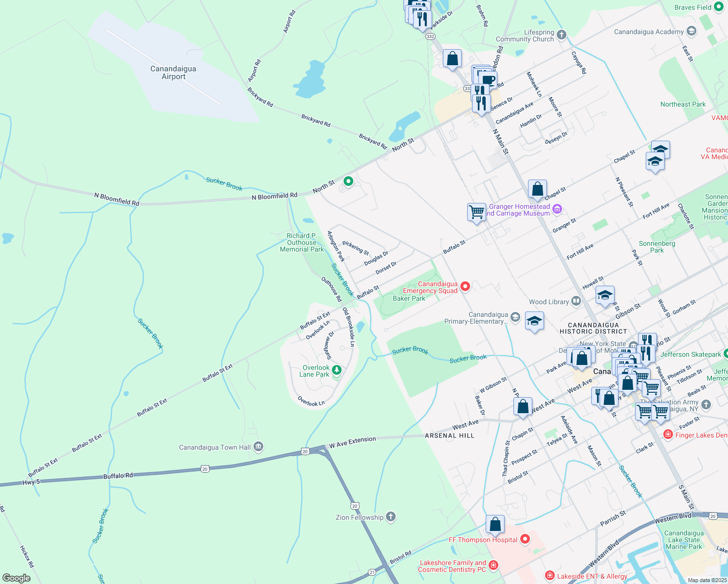
Task: Select graduation cap marker beside Primary-Elementary school
Action: click(534, 321)
